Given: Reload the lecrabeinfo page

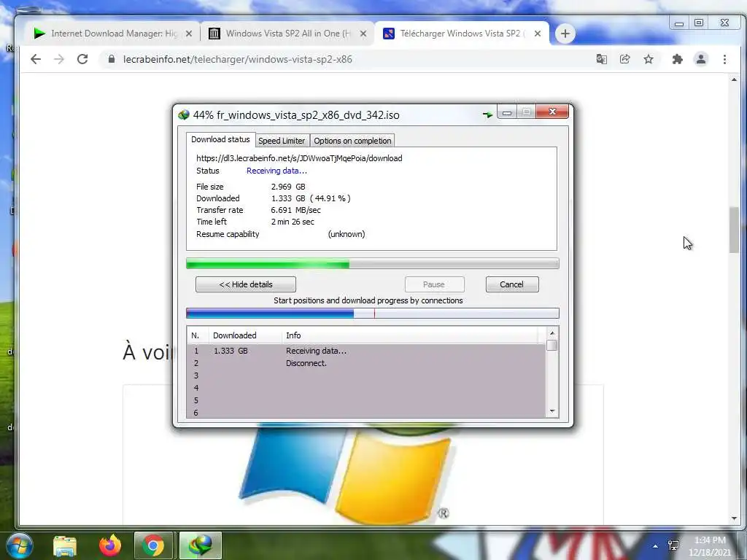Looking at the screenshot, I should [x=82, y=60].
